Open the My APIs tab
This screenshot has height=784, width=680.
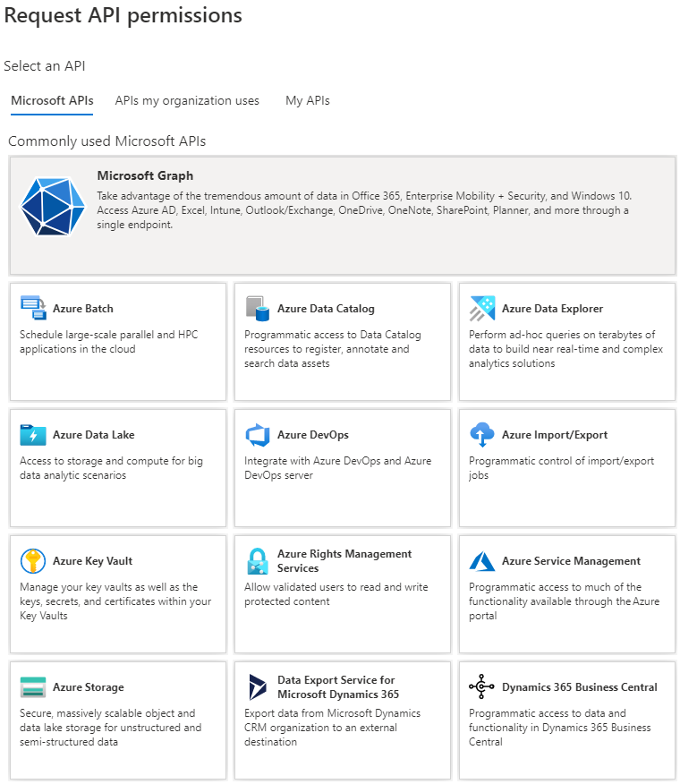pyautogui.click(x=307, y=100)
